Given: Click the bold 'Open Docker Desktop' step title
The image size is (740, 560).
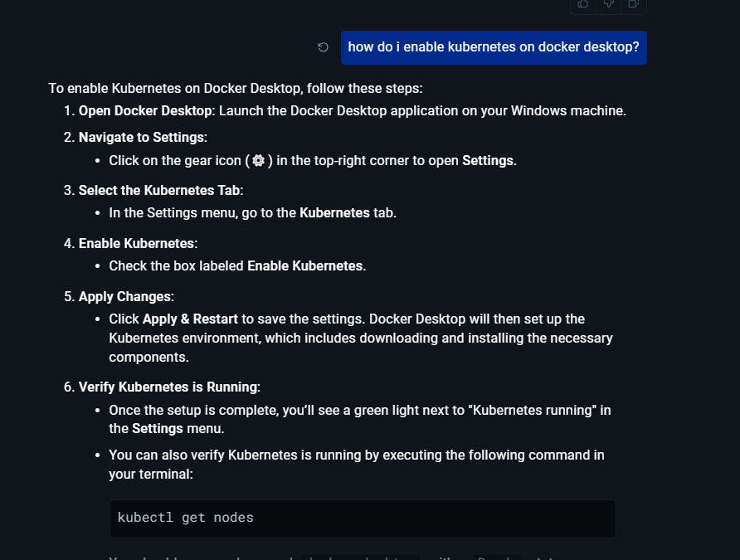Looking at the screenshot, I should point(145,111).
